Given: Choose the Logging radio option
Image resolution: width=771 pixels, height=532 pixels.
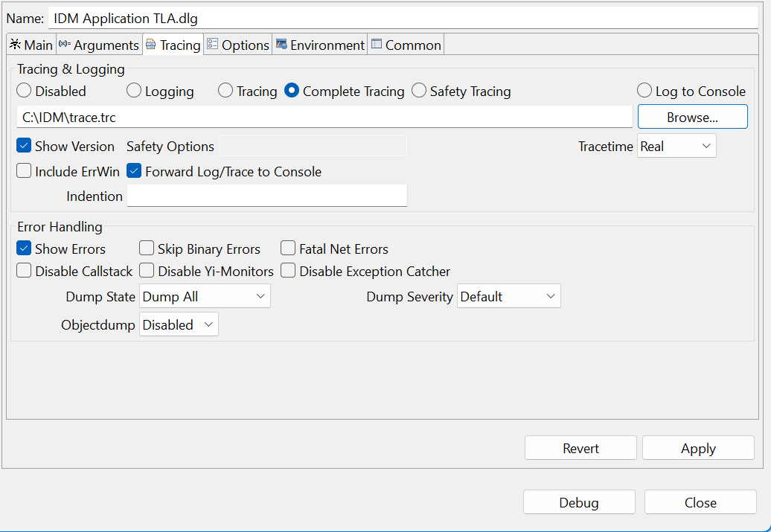Looking at the screenshot, I should click(x=134, y=91).
